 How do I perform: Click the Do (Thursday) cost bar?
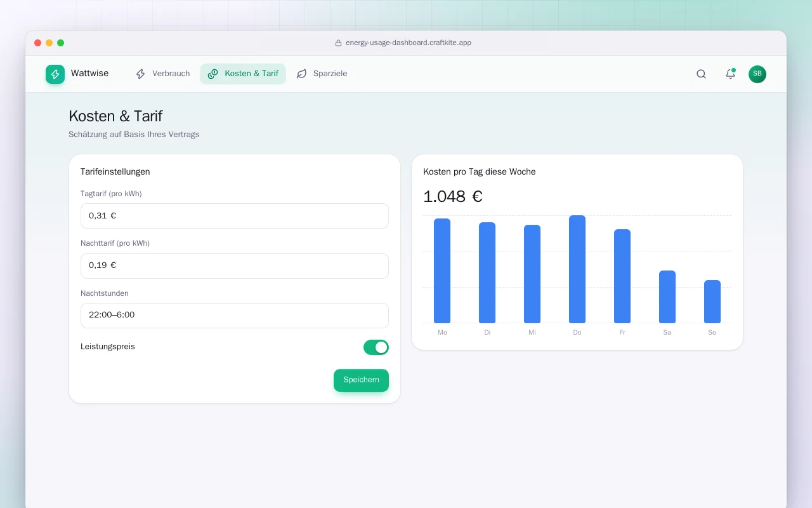click(x=577, y=269)
